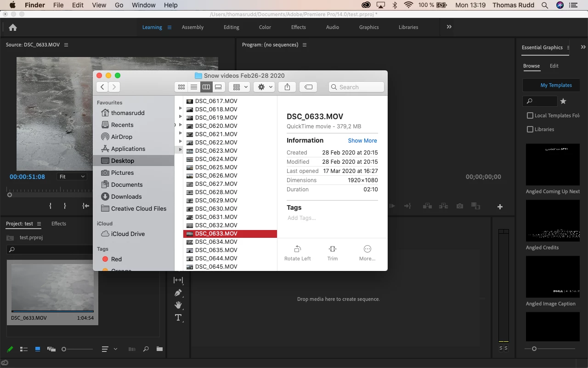
Task: Show more workspaces overflow chevron
Action: [449, 27]
